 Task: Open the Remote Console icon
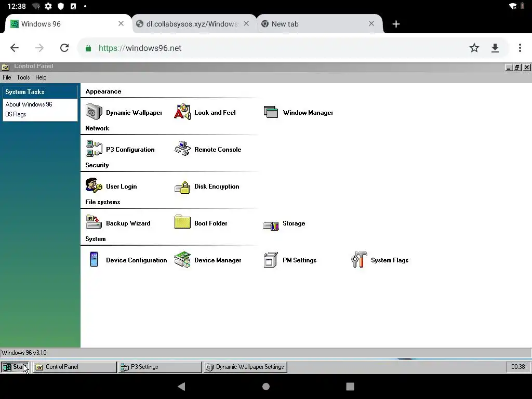[x=182, y=149]
